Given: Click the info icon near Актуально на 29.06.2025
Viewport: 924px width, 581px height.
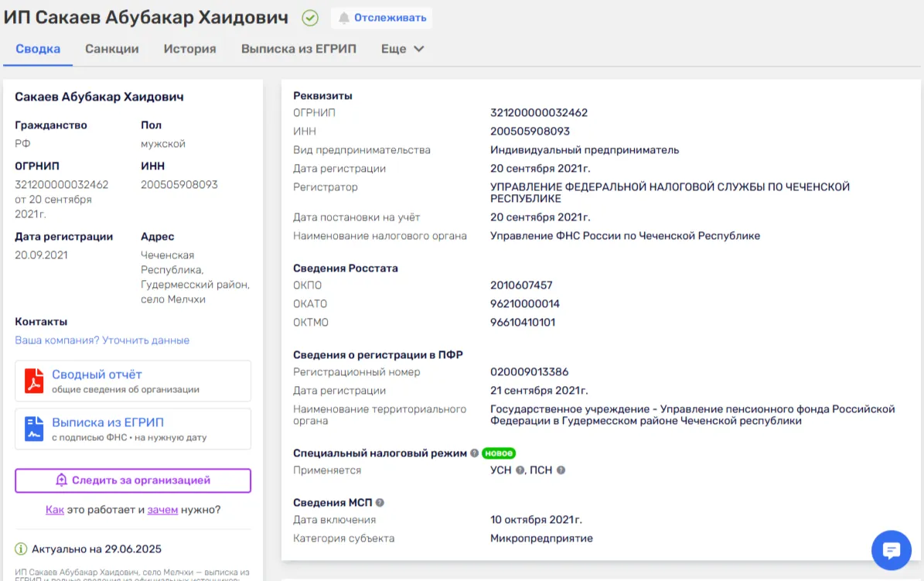Looking at the screenshot, I should (x=21, y=549).
